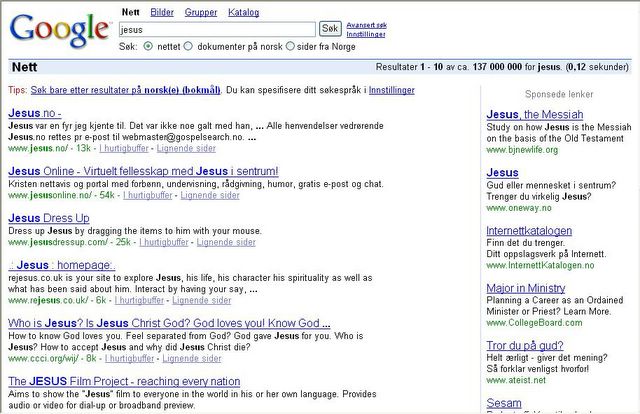Screen dimensions: 640x414
Task: Open the Katalog tab
Action: pyautogui.click(x=244, y=13)
